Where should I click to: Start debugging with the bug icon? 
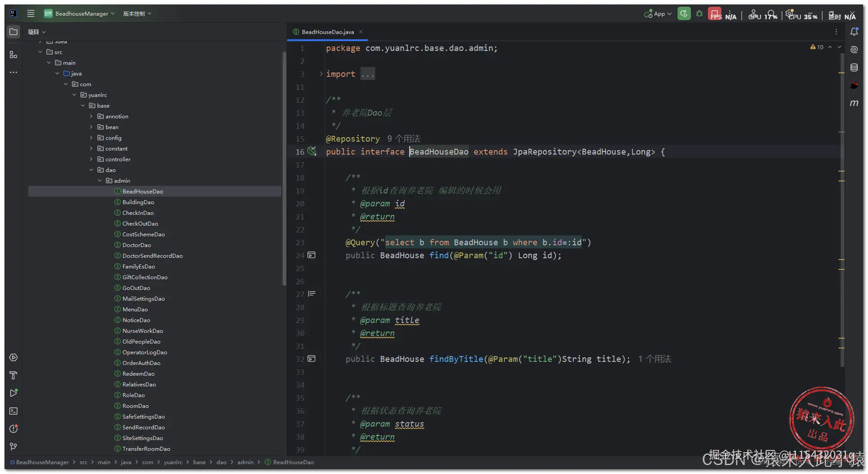pyautogui.click(x=699, y=14)
